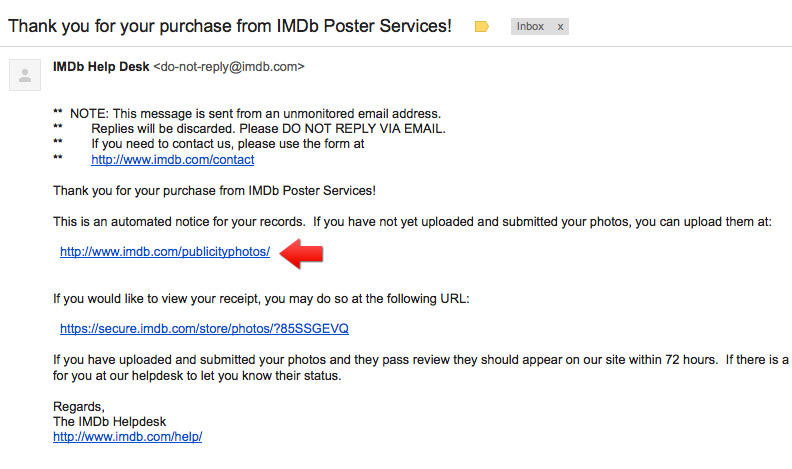Click the 'view your receipt' sentence

click(261, 299)
